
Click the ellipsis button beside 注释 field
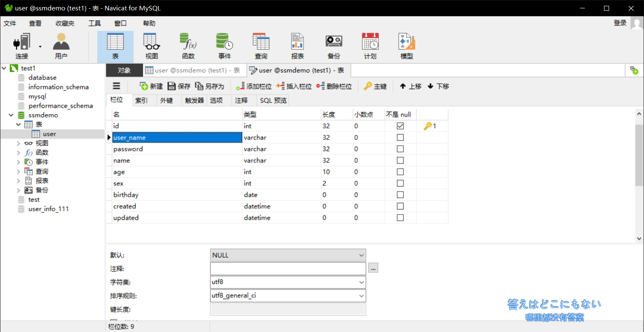pos(373,269)
